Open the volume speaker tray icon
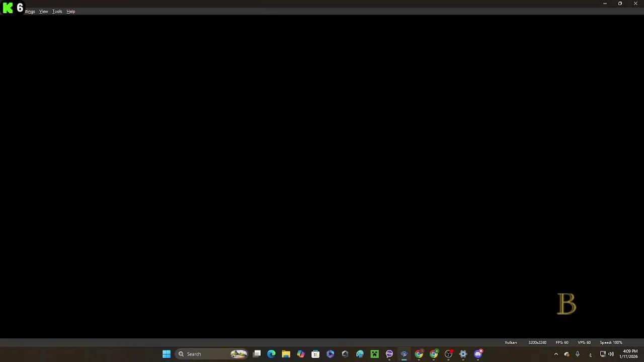644x362 pixels. (x=611, y=354)
